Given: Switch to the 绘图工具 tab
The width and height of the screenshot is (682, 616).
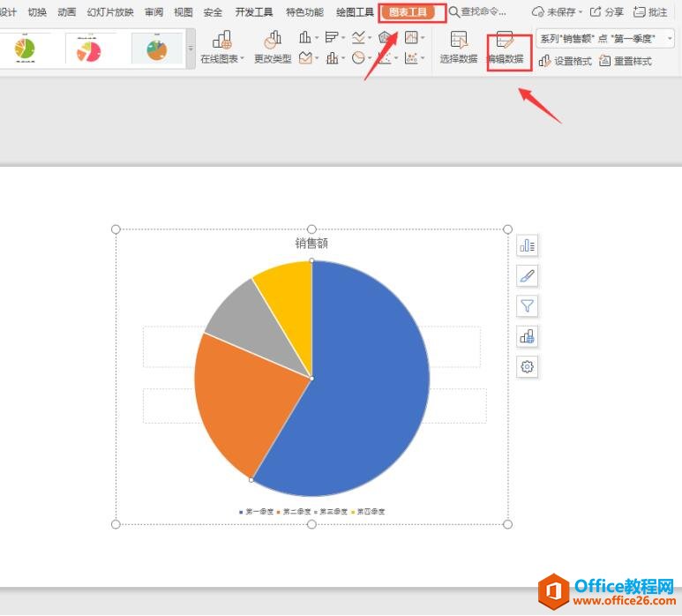Looking at the screenshot, I should coord(355,12).
